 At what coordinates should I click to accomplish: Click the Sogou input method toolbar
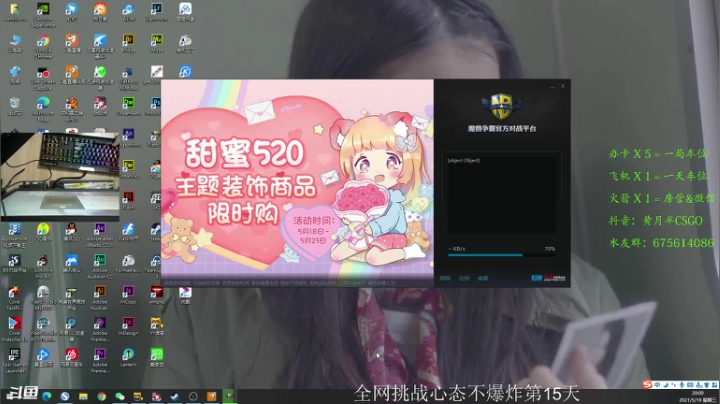[x=681, y=385]
